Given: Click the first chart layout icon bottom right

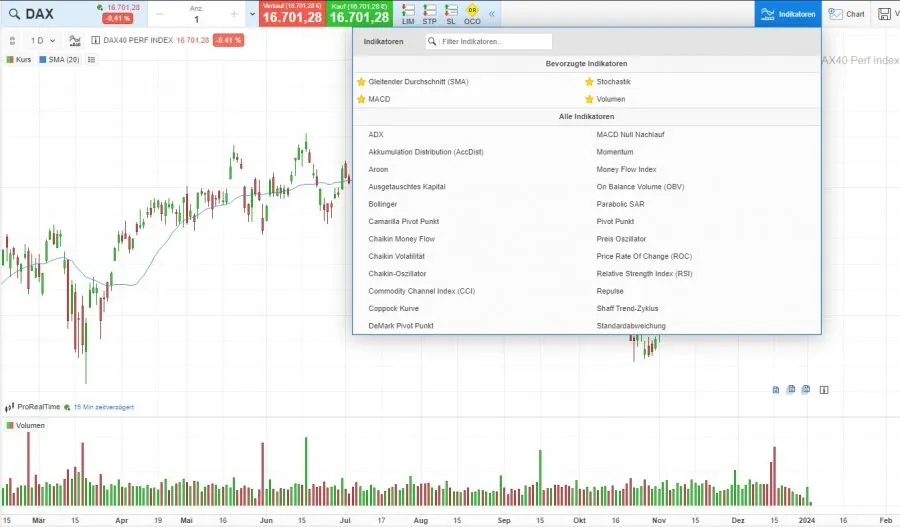Looking at the screenshot, I should pos(775,390).
